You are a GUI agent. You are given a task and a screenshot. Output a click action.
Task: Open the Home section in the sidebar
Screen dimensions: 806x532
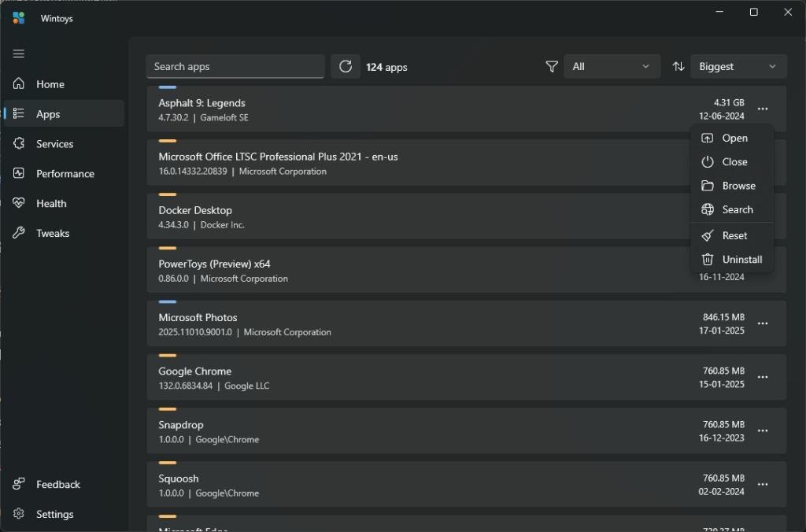[49, 84]
